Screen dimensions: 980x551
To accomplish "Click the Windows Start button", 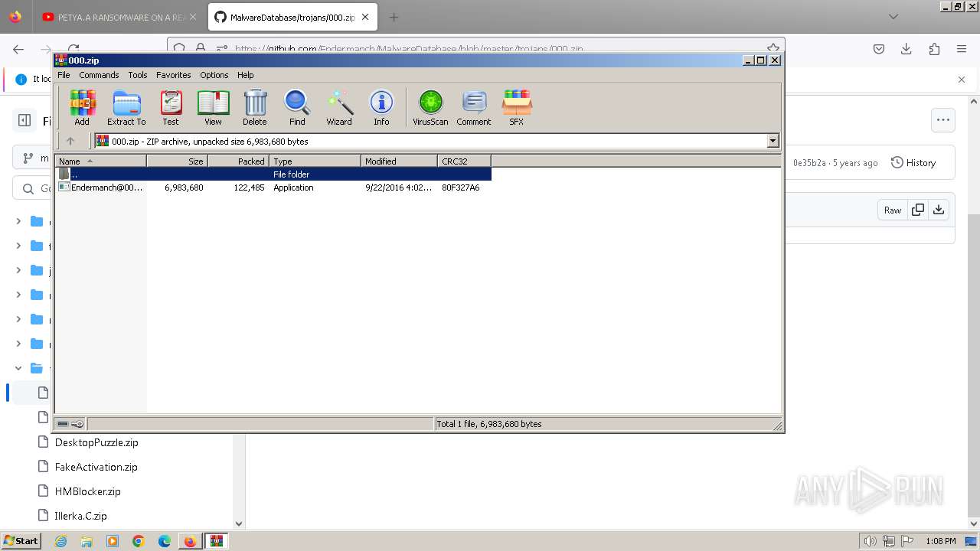I will click(21, 541).
